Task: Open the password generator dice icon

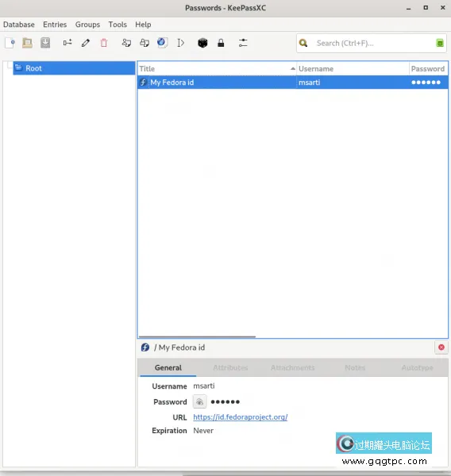Action: tap(202, 43)
